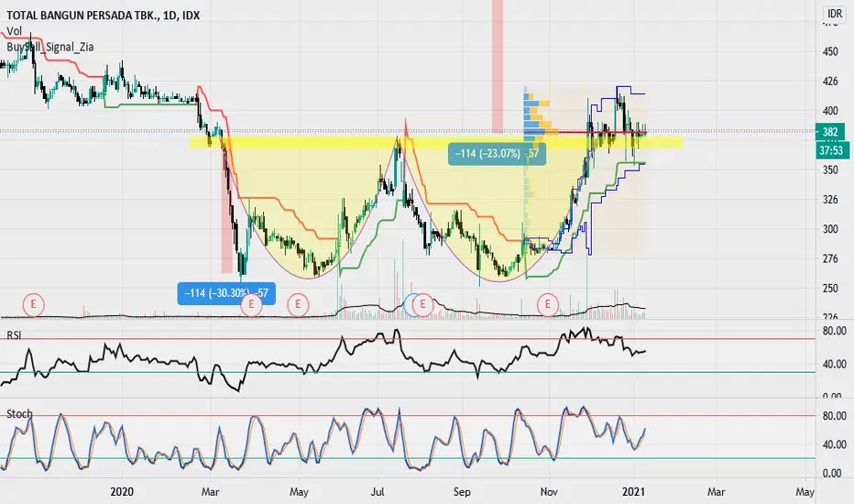Click the Stoch pane 40.00 scale value
This screenshot has width=854, height=504.
(835, 444)
